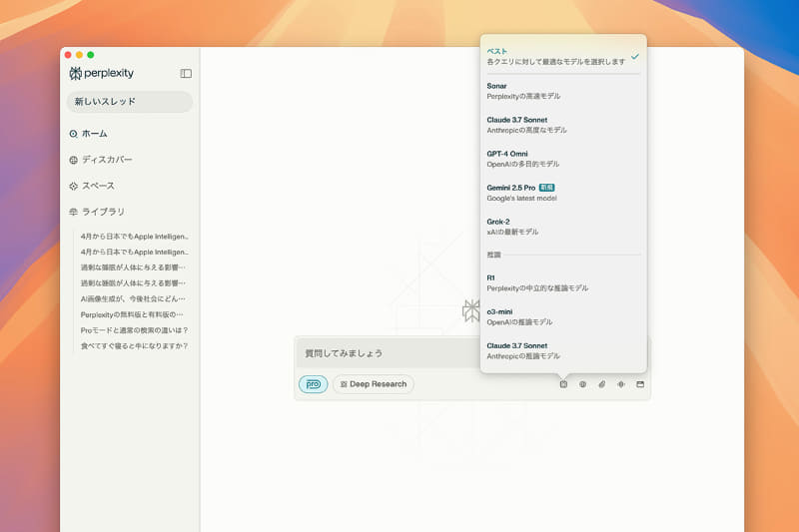Choose the GPT-4 Omni model
Screen dimensions: 799x532
click(563, 159)
